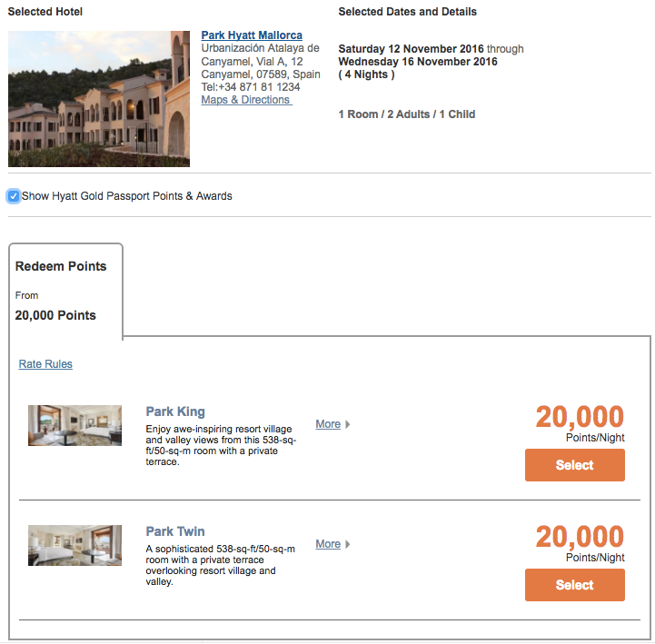Open the Park Twin room thumbnail
655x644 pixels.
[x=74, y=545]
